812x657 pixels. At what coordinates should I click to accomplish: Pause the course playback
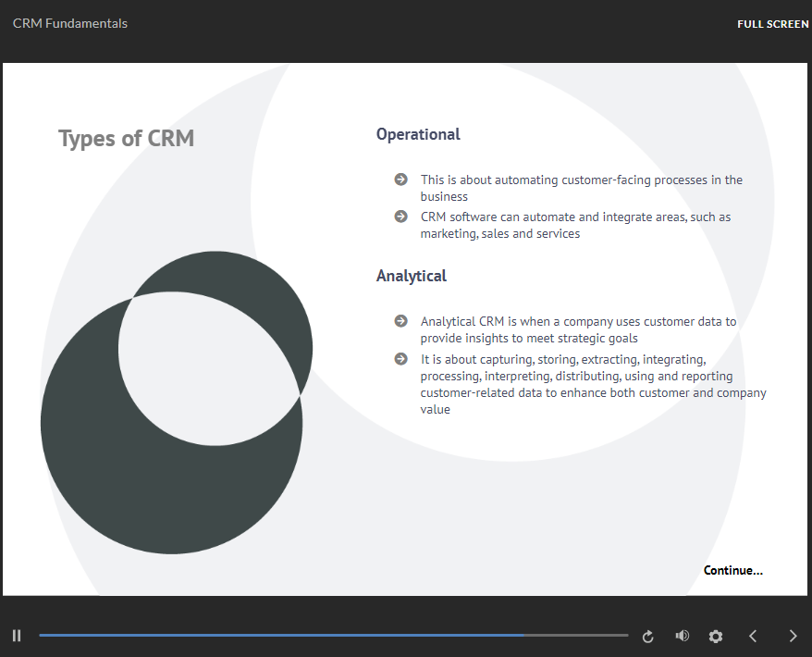click(x=17, y=635)
